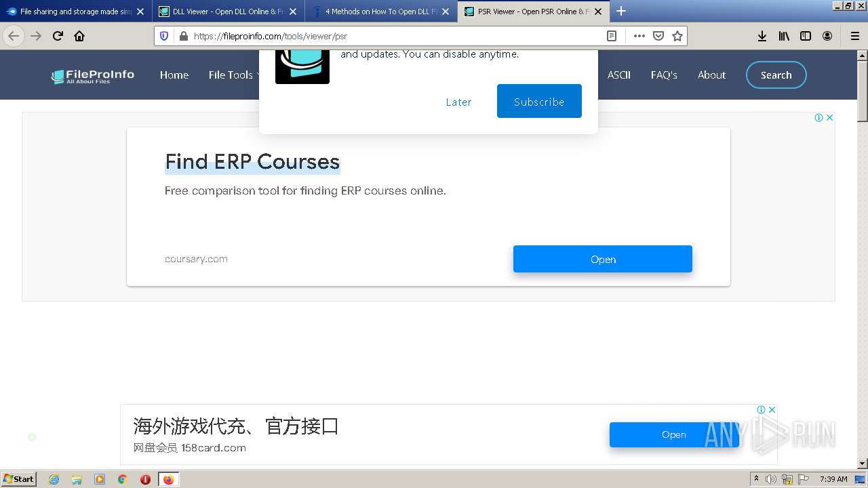Close the ERP Courses ad
868x488 pixels.
829,117
